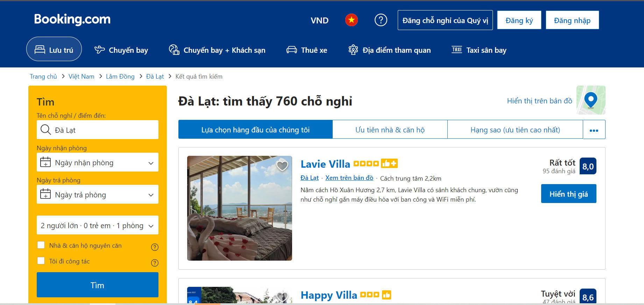Click Đà Lạt location link under Lavie Villa

tap(310, 178)
